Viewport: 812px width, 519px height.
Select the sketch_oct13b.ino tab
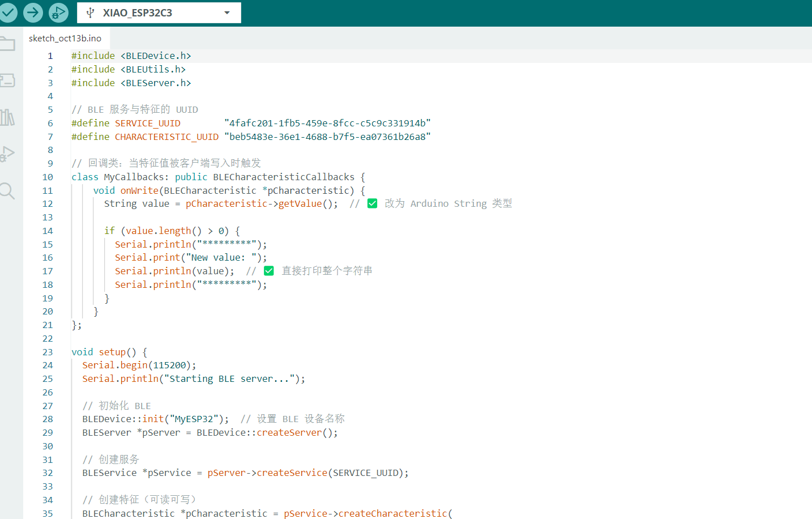(65, 39)
